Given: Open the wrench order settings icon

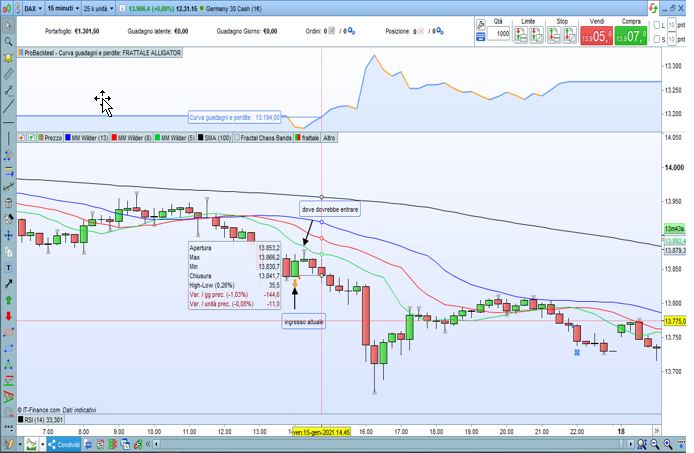Looking at the screenshot, I should (x=481, y=24).
